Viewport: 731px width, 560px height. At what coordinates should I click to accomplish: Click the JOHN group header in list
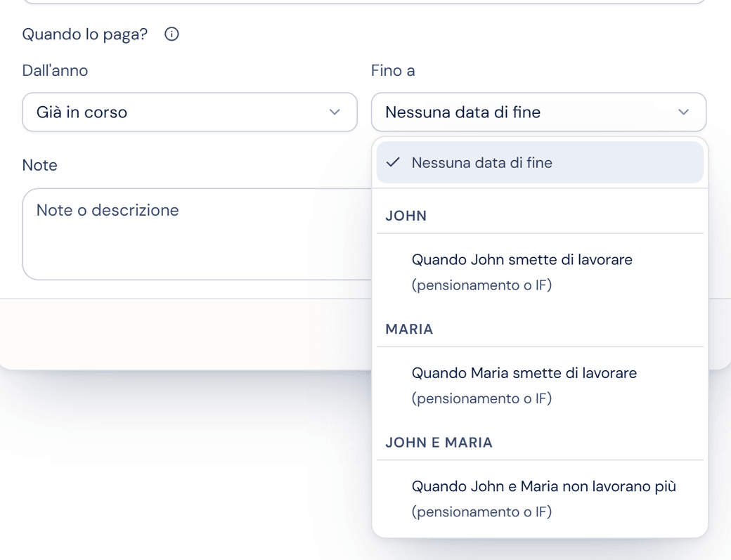coord(406,216)
